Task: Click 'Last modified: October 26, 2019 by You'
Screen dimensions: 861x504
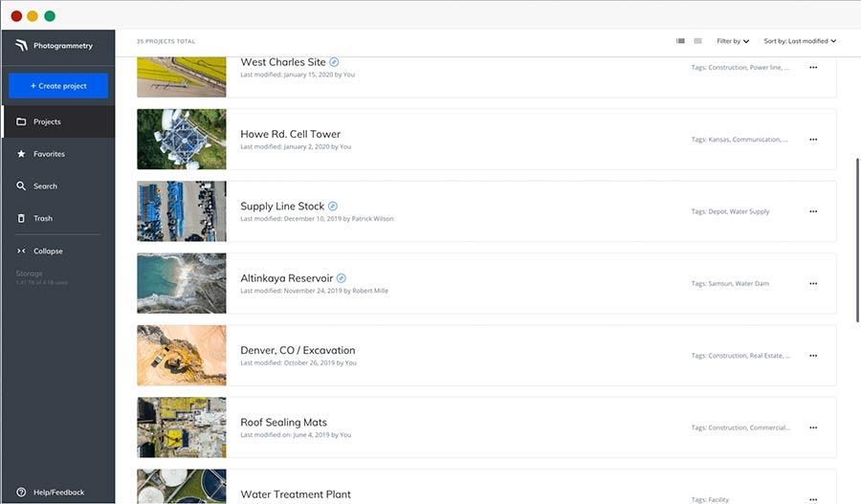Action: tap(298, 362)
